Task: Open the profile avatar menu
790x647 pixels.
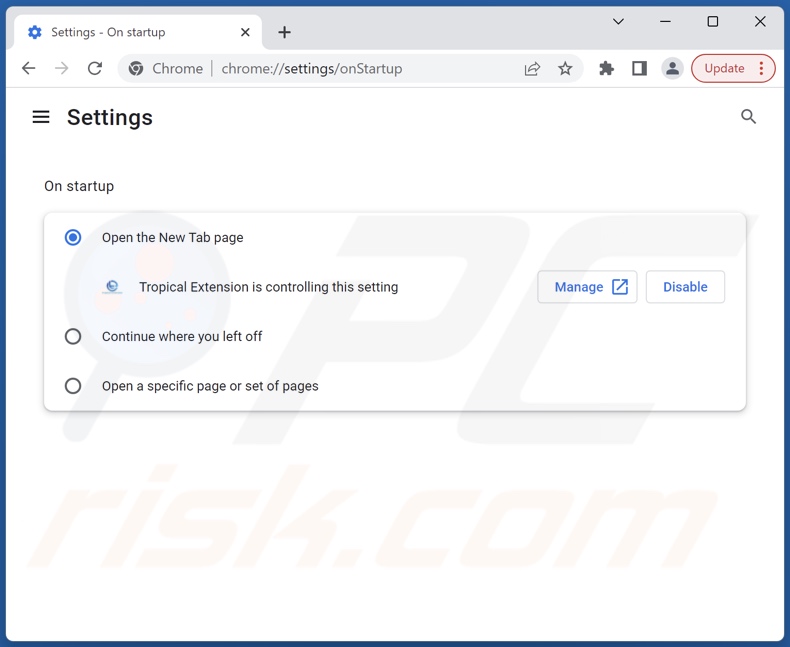Action: click(x=672, y=68)
